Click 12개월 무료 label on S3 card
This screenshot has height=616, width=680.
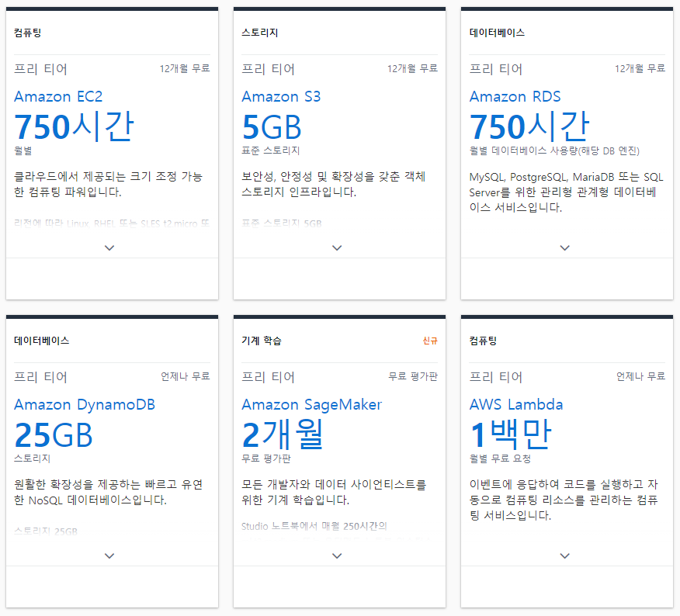tap(412, 68)
